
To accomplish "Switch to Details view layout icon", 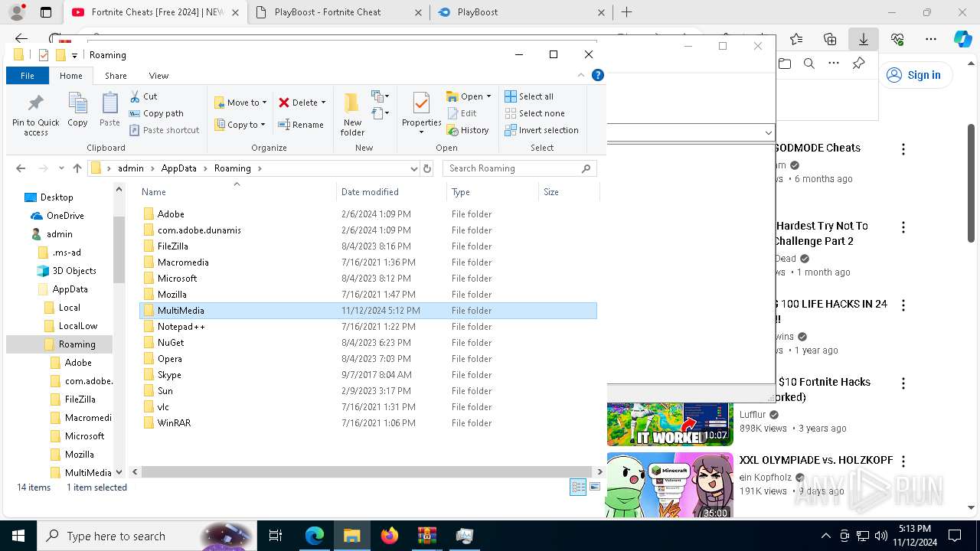I will pyautogui.click(x=578, y=487).
